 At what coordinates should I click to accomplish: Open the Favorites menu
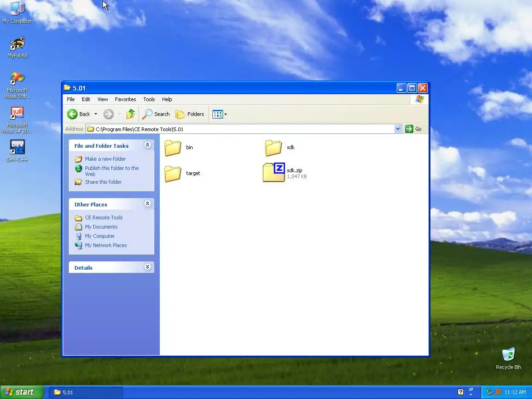(x=125, y=99)
